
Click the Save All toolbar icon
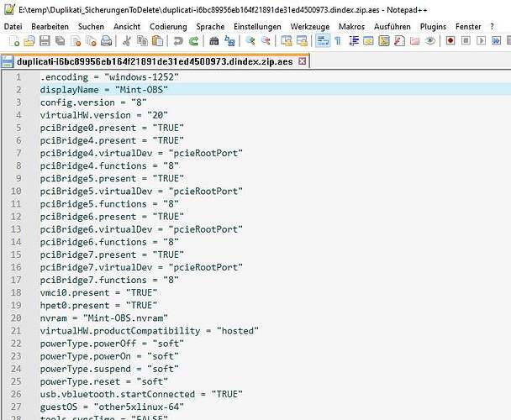(x=60, y=41)
